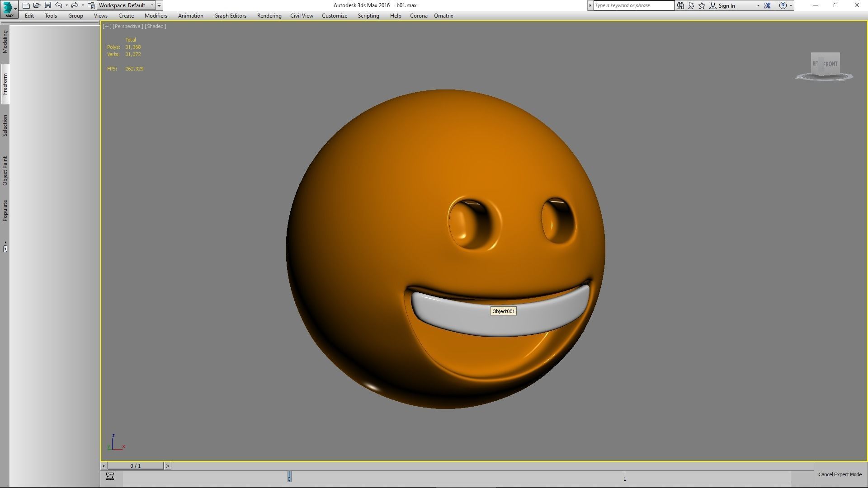Open Communication Center satellite icon
Screen dimensions: 868x488
point(691,5)
